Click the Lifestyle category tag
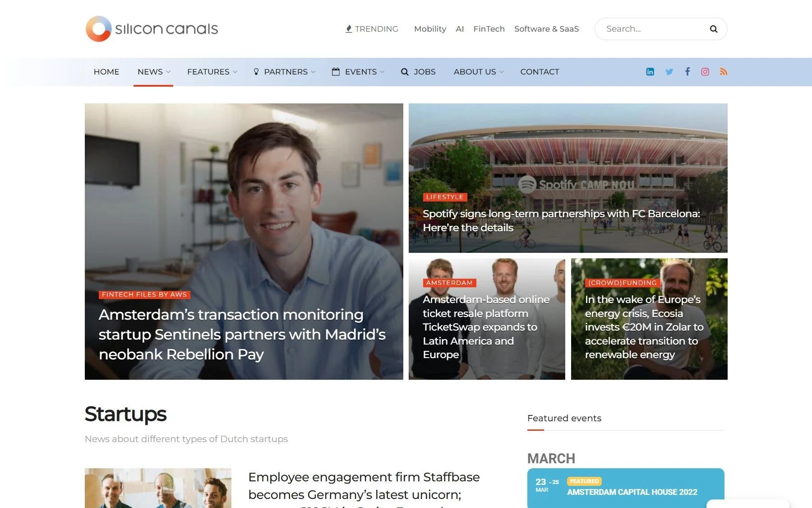812x508 pixels. (x=445, y=197)
